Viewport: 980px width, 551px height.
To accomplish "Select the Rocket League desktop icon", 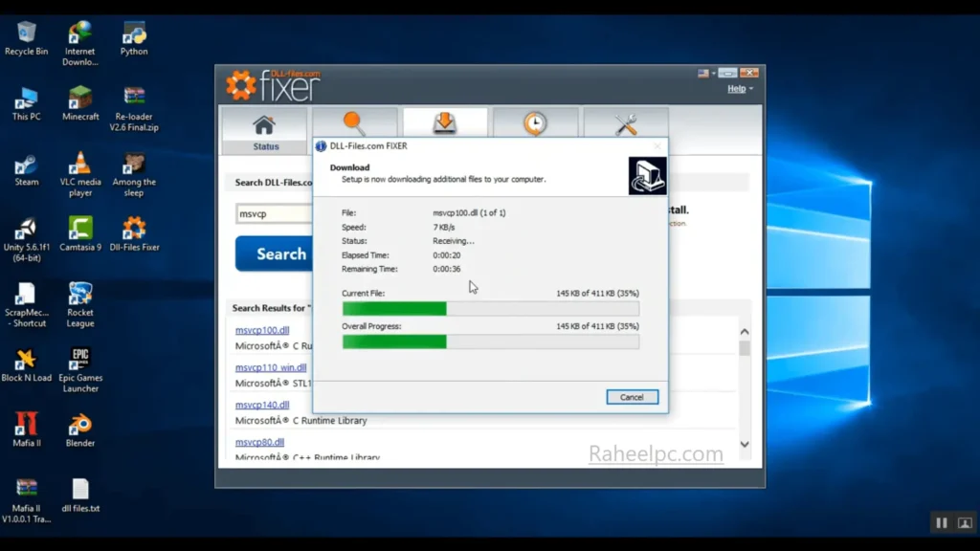I will click(80, 305).
